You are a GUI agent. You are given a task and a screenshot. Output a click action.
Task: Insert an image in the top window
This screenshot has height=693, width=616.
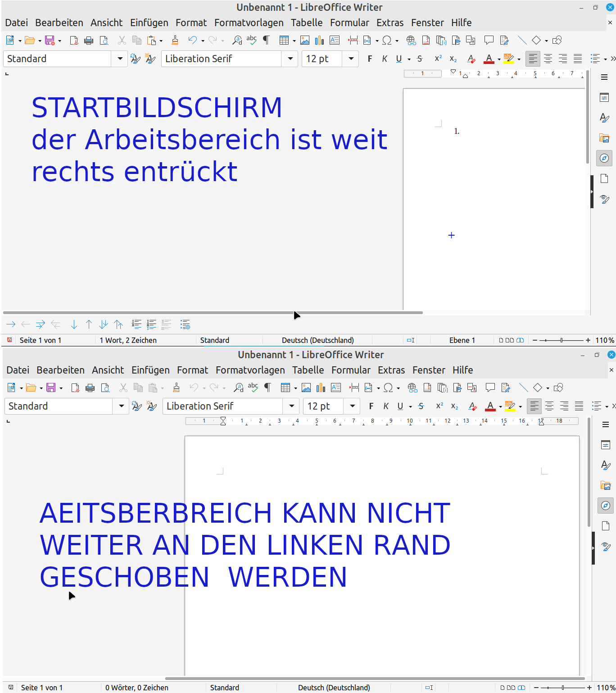coord(305,41)
